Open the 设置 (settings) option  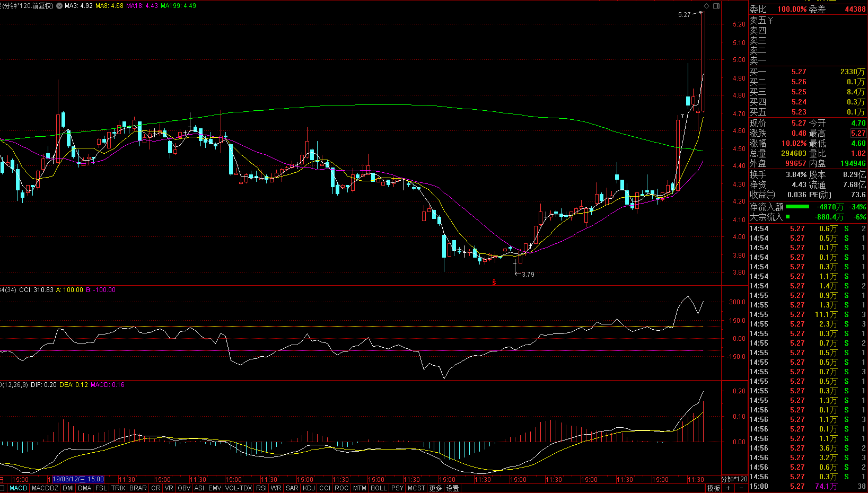[452, 488]
